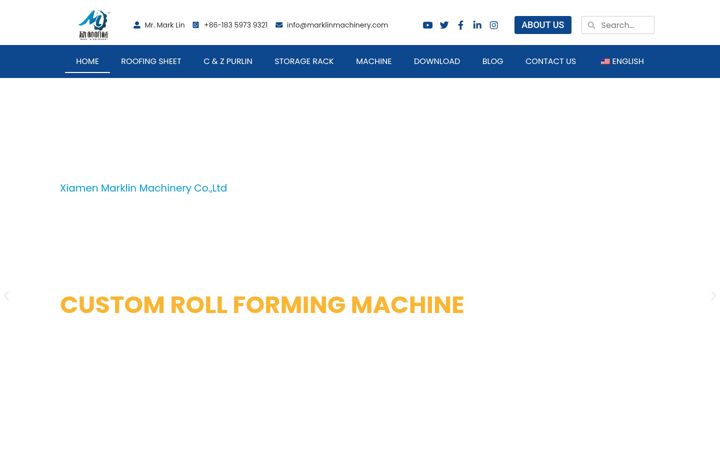Click the ABOUT US button
The image size is (720, 450).
[x=543, y=25]
